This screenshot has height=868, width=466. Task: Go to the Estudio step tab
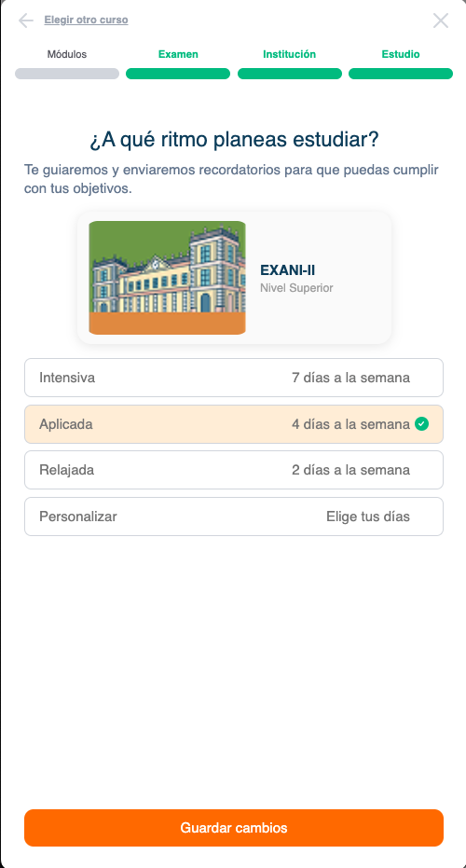coord(401,54)
